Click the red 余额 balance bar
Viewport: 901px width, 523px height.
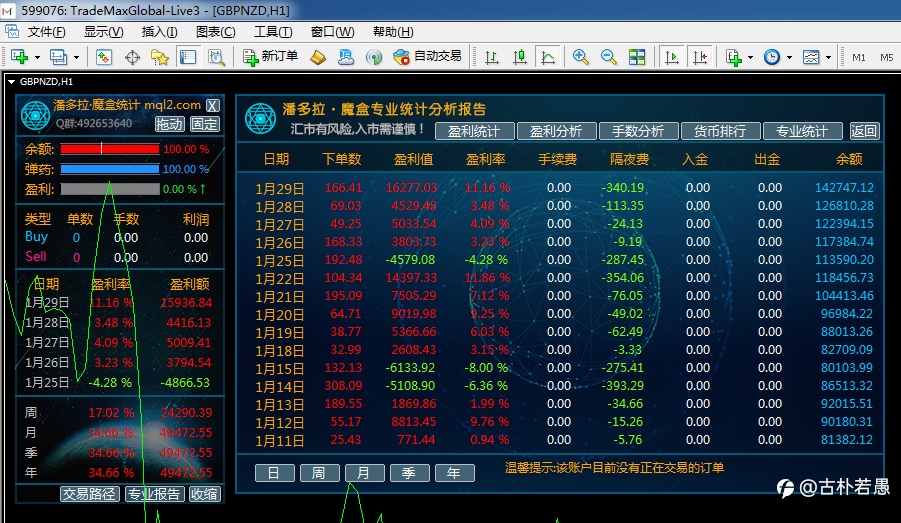(110, 149)
